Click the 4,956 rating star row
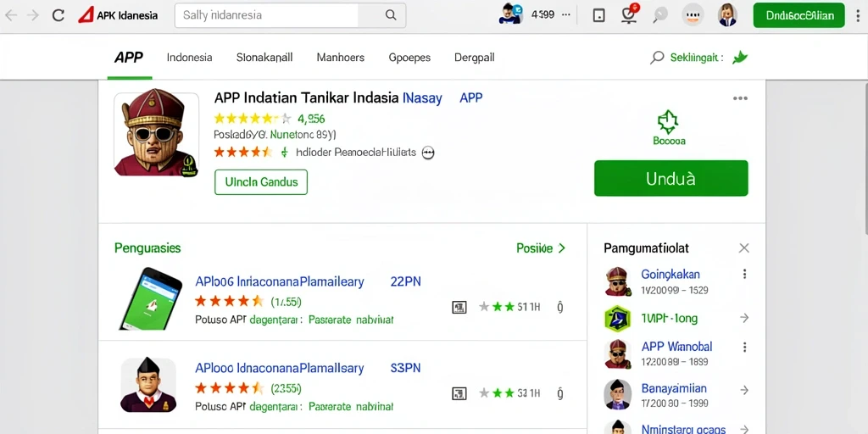 (253, 119)
